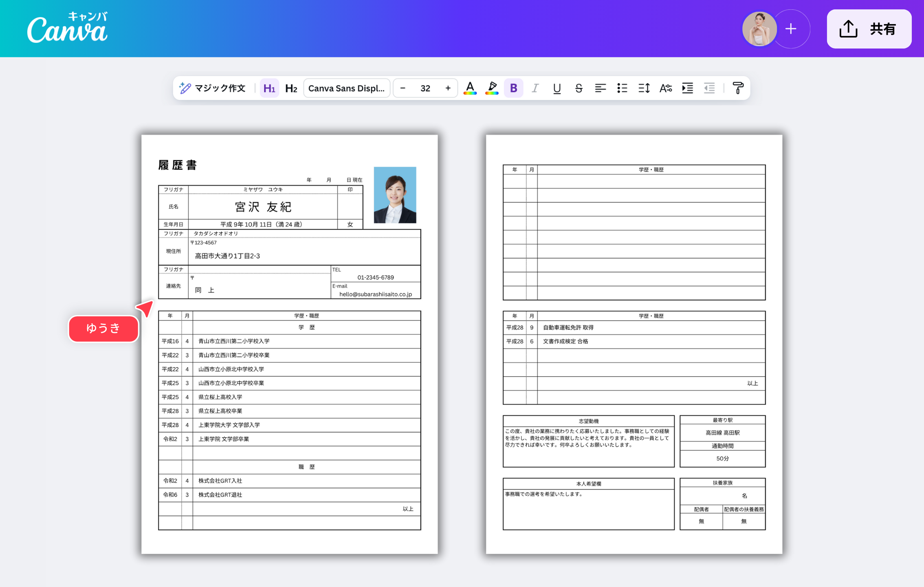Decrease the paragraph indent
Image resolution: width=924 pixels, height=587 pixels.
tap(709, 88)
